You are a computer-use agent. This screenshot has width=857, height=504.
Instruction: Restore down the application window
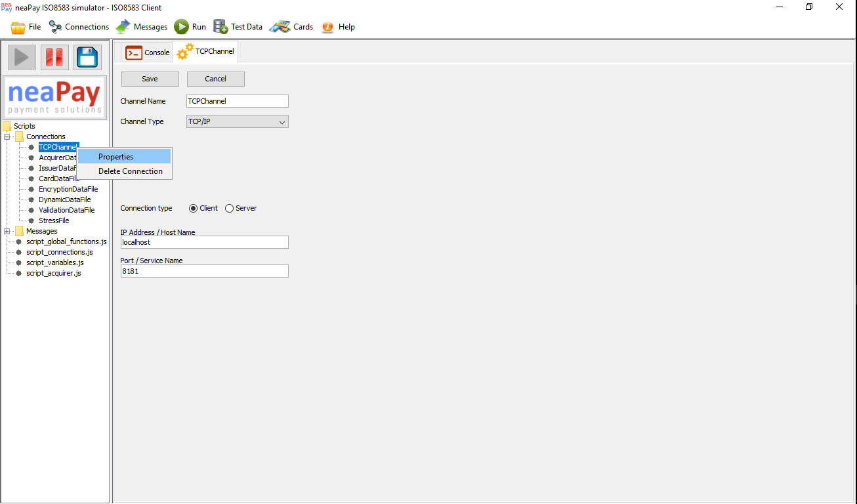click(809, 7)
